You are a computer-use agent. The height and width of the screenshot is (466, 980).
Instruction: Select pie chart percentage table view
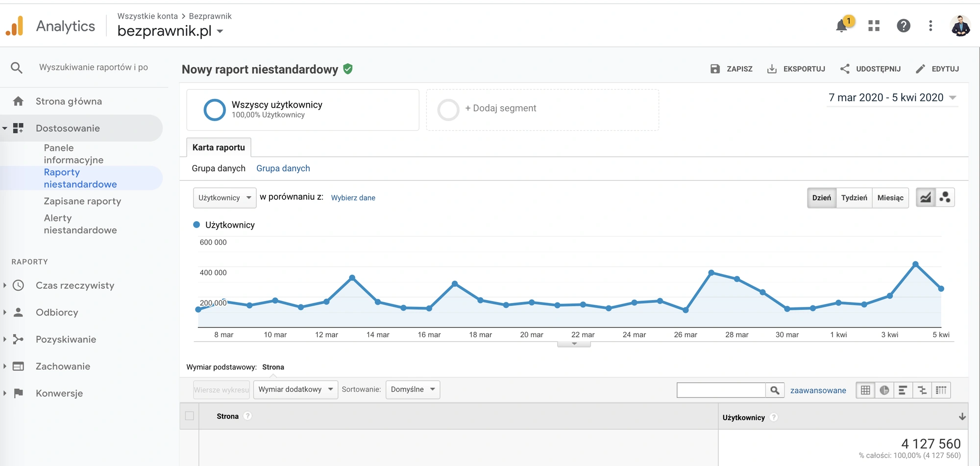884,390
